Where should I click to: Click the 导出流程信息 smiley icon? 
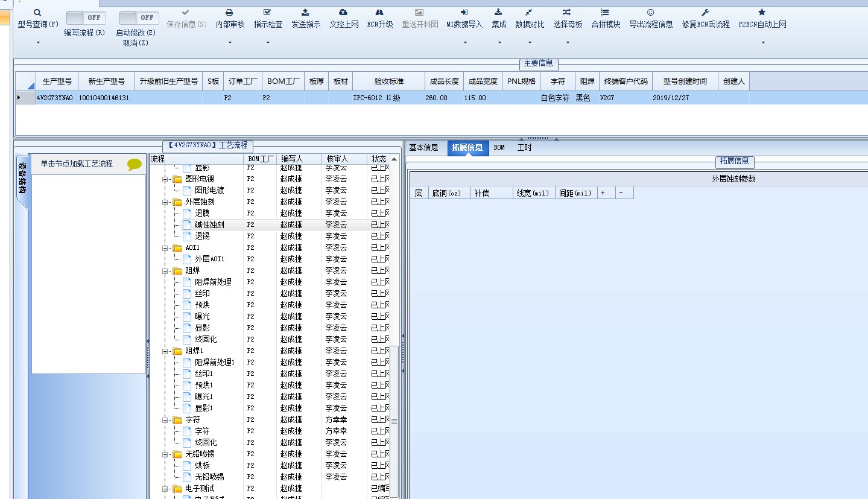(650, 12)
